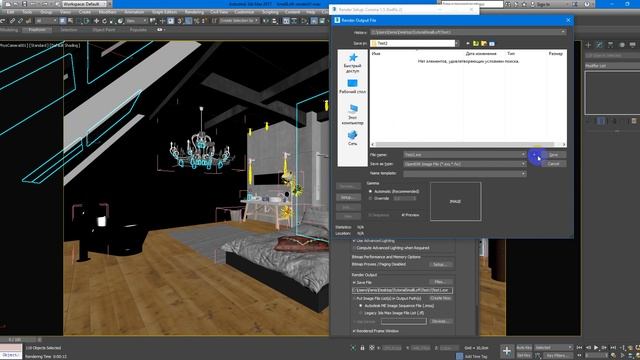Click Play Animation button
Viewport: 640px width, 360px height.
click(596, 348)
